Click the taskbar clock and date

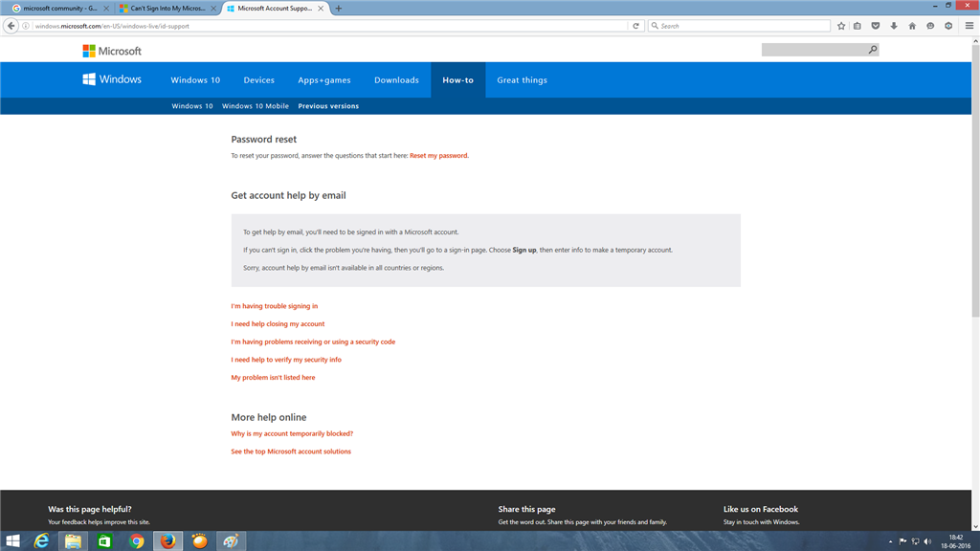956,541
